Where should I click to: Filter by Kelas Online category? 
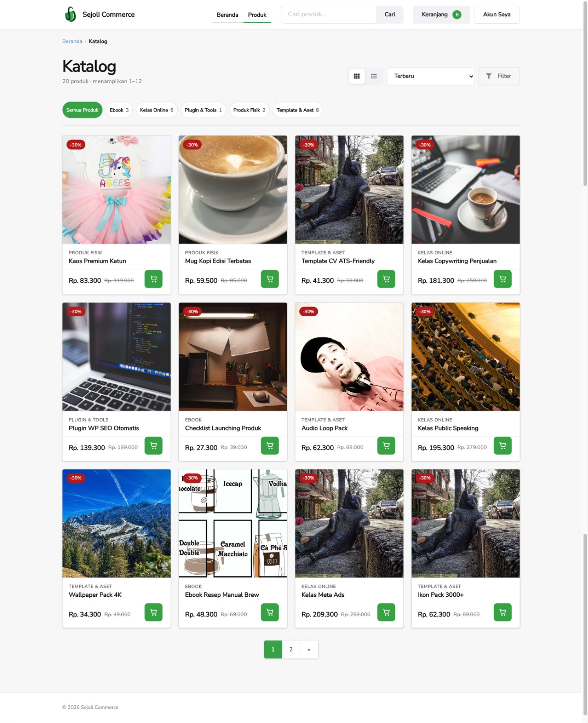(157, 110)
